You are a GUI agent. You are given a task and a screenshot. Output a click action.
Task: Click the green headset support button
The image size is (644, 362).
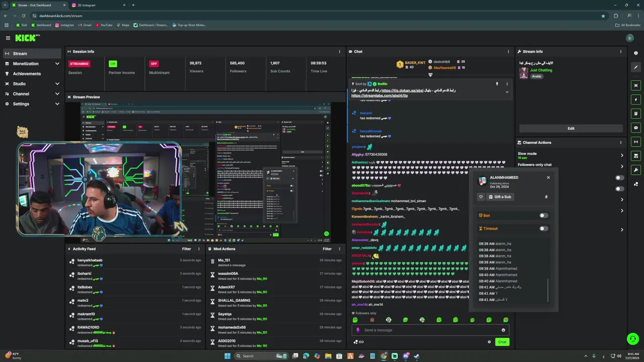(633, 339)
